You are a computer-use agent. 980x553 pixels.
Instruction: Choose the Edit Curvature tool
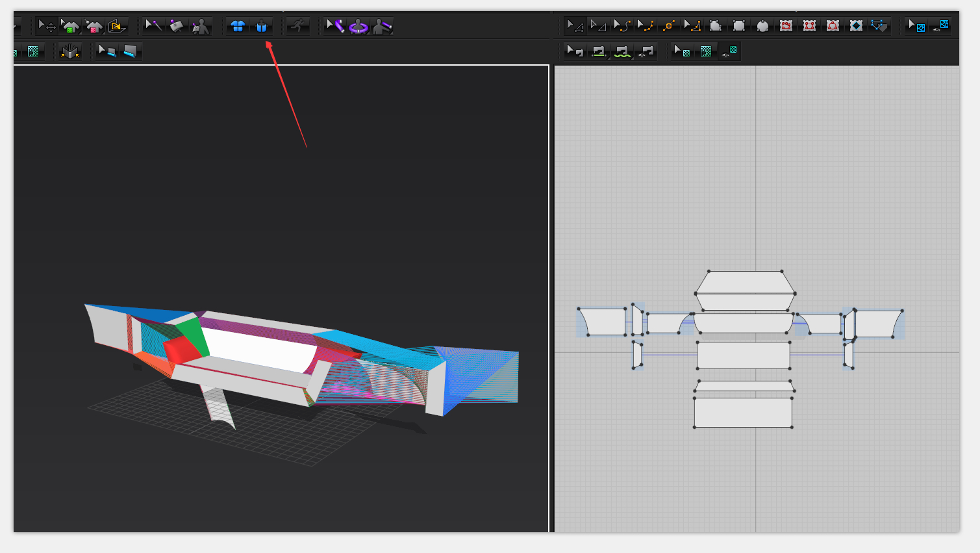coord(622,26)
